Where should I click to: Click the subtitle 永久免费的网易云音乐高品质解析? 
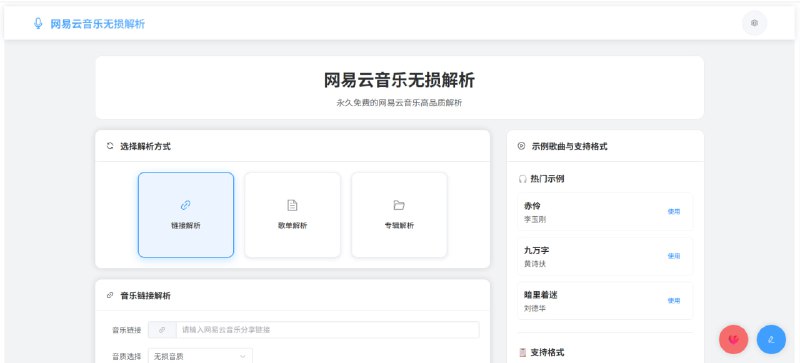coord(399,103)
